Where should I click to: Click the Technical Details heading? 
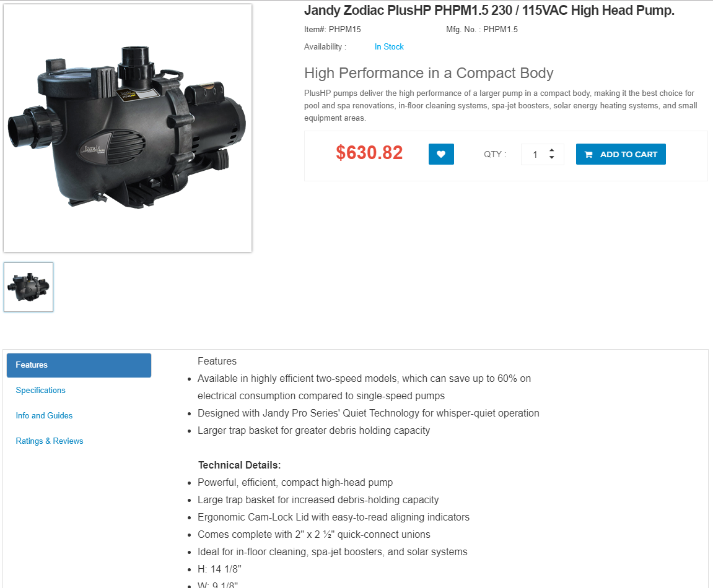[239, 465]
